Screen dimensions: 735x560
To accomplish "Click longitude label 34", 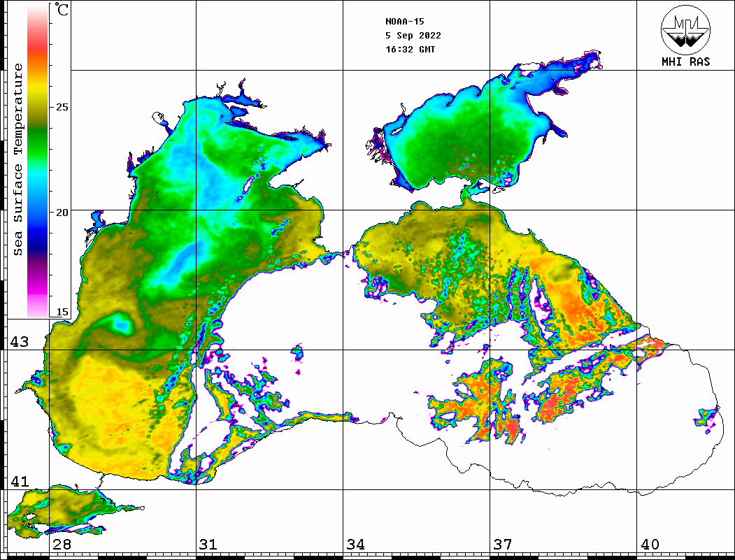I will tap(356, 545).
